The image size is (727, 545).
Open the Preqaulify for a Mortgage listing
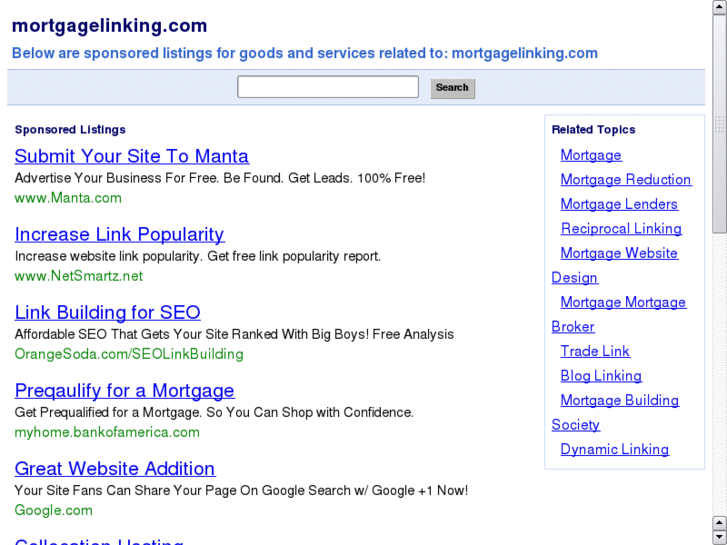pos(125,391)
